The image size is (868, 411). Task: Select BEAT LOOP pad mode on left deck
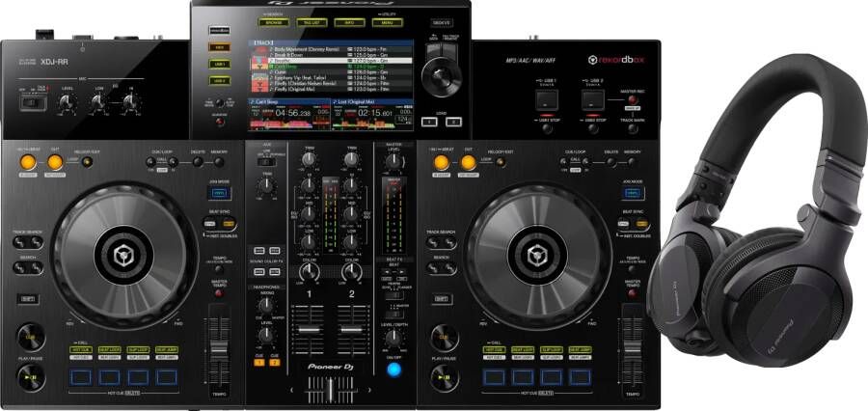coord(110,350)
